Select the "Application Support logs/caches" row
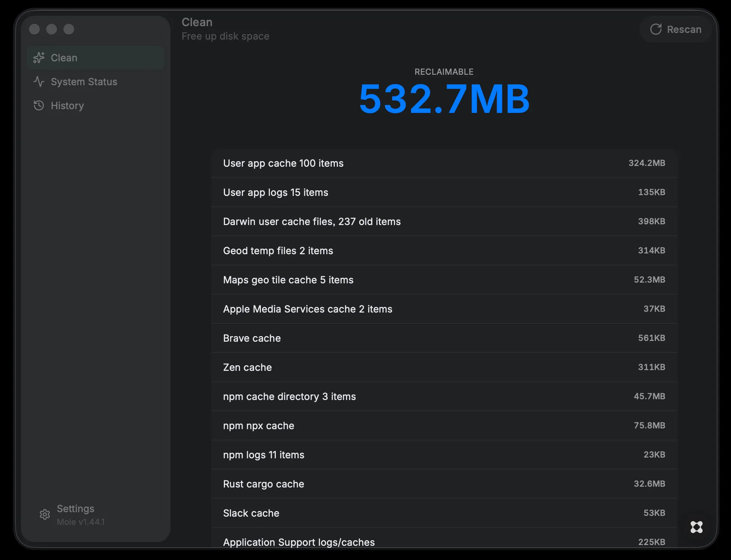 444,538
